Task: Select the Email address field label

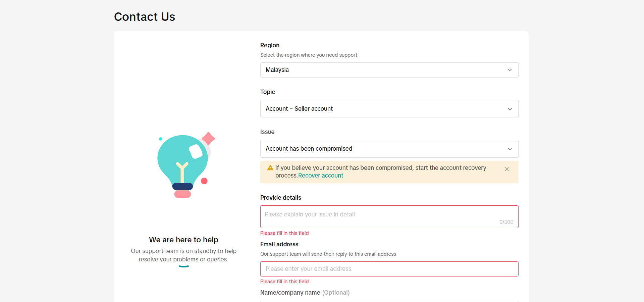Action: 279,244
